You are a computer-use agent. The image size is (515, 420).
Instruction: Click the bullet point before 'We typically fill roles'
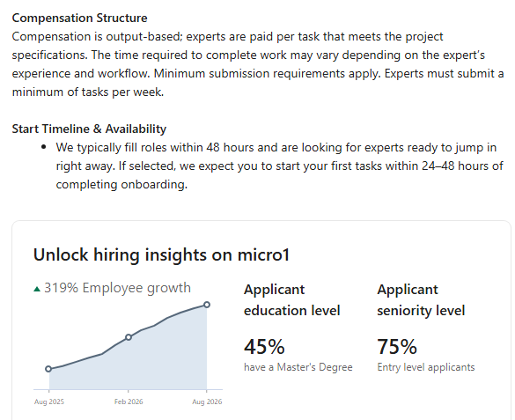point(44,147)
